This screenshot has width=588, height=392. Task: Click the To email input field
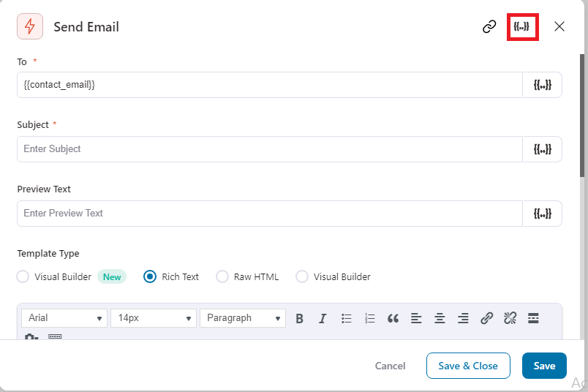270,85
